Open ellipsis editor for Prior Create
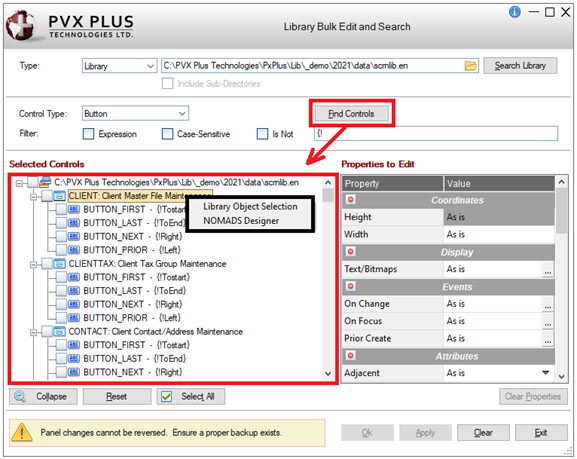 point(548,339)
